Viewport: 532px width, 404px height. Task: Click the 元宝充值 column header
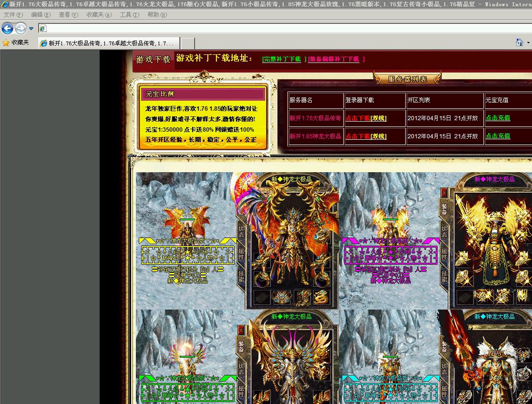tap(497, 100)
